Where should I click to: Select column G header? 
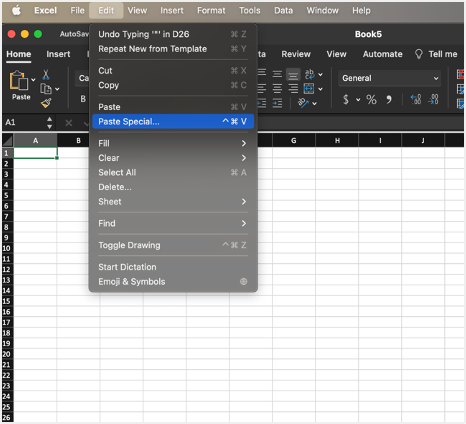click(294, 141)
